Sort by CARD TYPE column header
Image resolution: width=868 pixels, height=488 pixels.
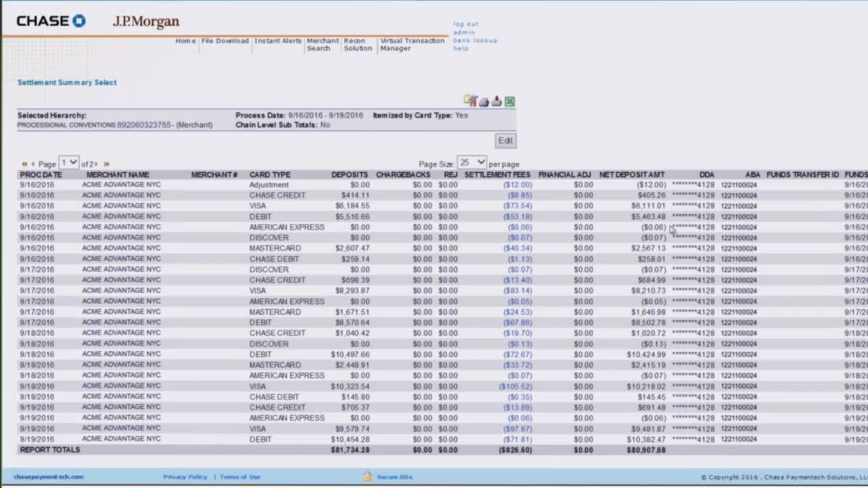click(270, 175)
